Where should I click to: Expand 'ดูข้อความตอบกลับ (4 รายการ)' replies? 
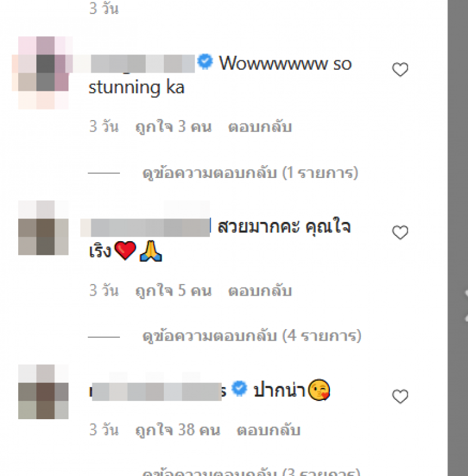pyautogui.click(x=252, y=336)
